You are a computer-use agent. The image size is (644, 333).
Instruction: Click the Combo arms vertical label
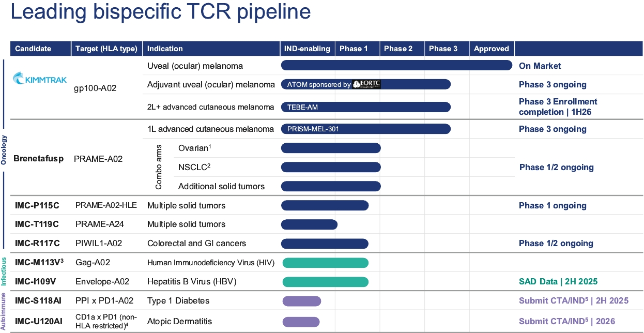coord(159,168)
